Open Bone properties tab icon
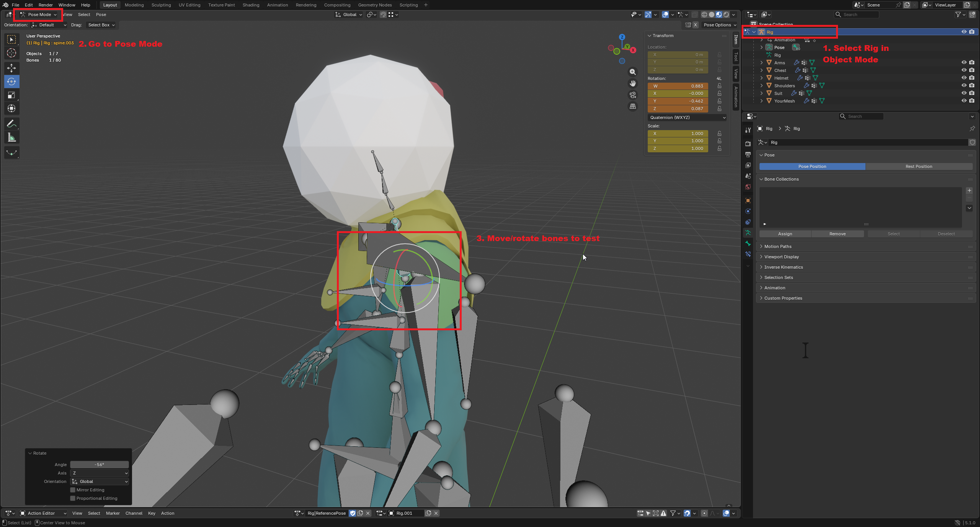 (748, 243)
